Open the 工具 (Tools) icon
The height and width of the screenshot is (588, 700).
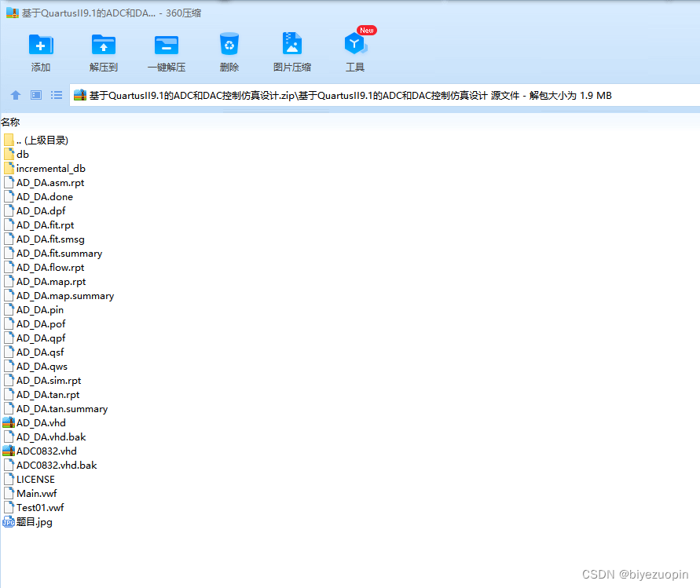tap(355, 44)
